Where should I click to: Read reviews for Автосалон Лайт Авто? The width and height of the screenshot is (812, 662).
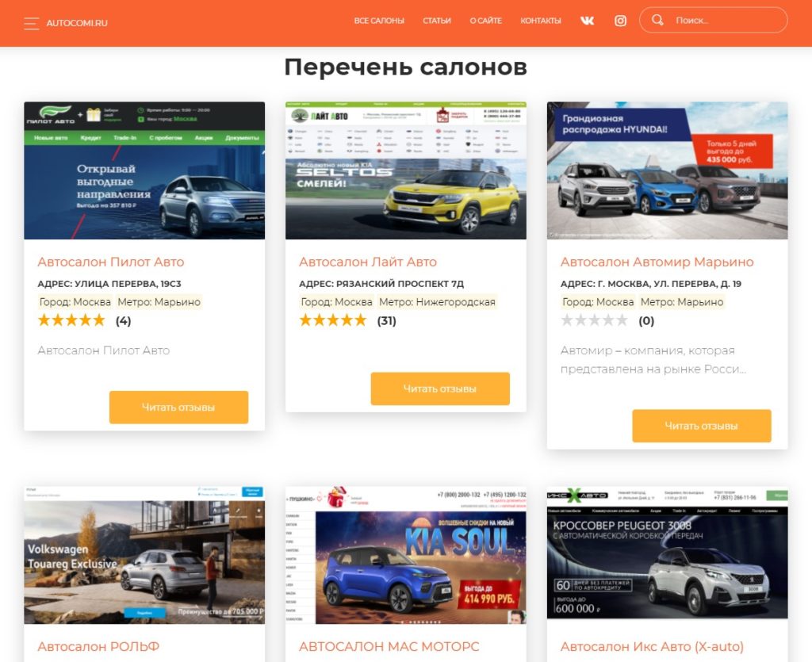[440, 388]
